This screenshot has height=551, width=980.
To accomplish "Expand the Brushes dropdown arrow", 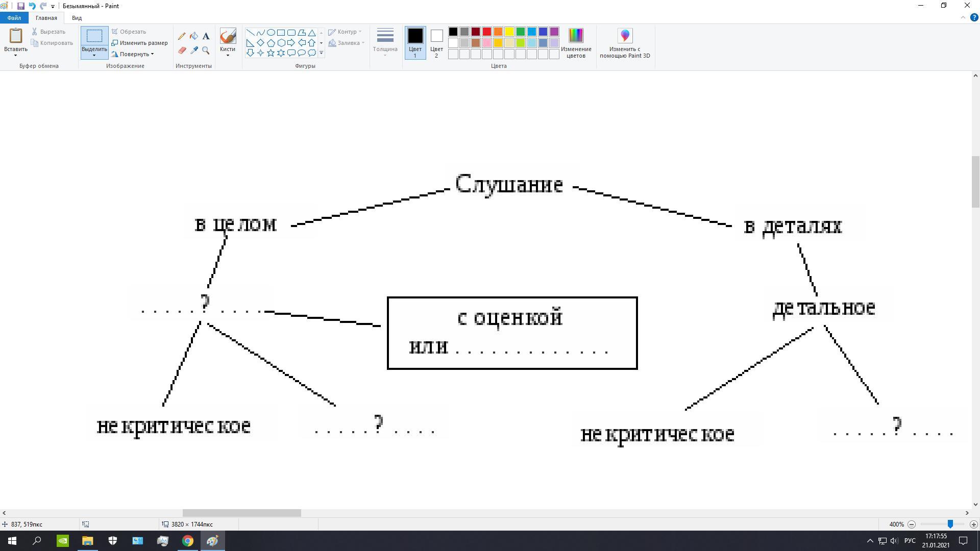I will 228,55.
